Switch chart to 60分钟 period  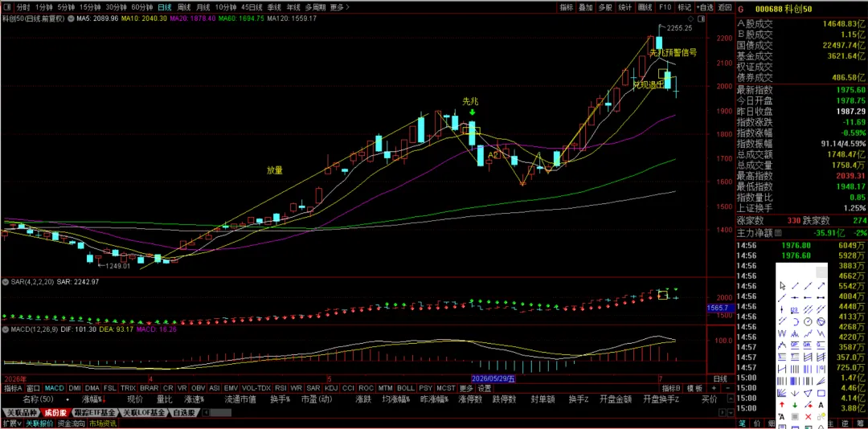(x=141, y=7)
